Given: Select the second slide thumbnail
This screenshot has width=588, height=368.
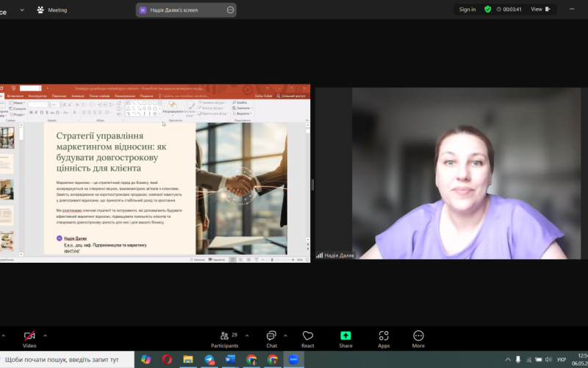Looking at the screenshot, I should point(7,163).
